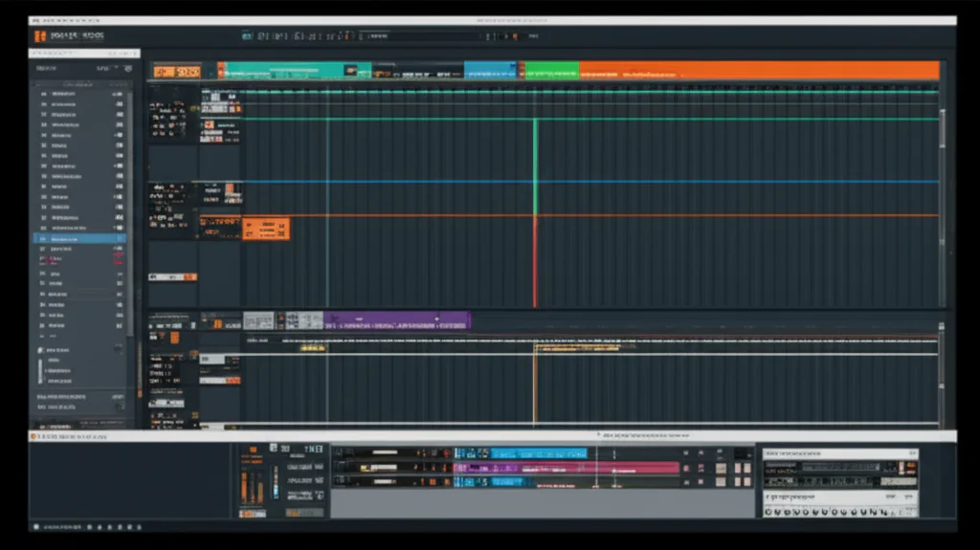This screenshot has width=980, height=550.
Task: Select the long yellow clip after the playhead
Action: (578, 348)
